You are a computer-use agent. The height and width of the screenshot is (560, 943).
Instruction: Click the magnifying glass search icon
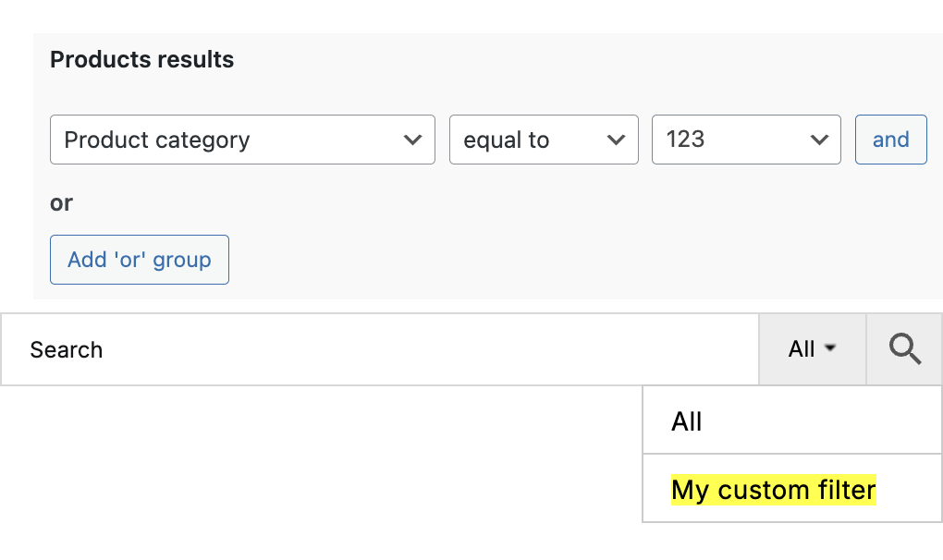(x=904, y=349)
